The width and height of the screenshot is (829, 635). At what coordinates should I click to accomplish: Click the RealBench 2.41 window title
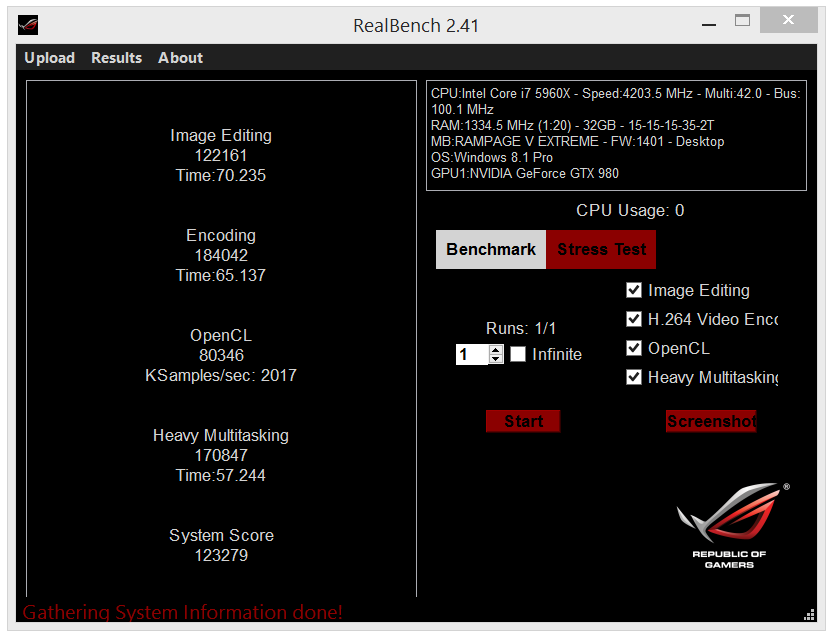(416, 25)
